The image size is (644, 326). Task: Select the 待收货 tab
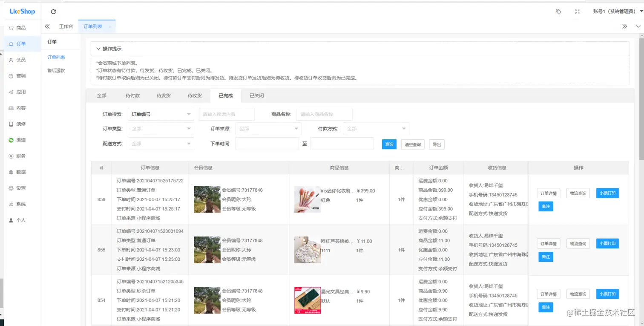pyautogui.click(x=195, y=95)
